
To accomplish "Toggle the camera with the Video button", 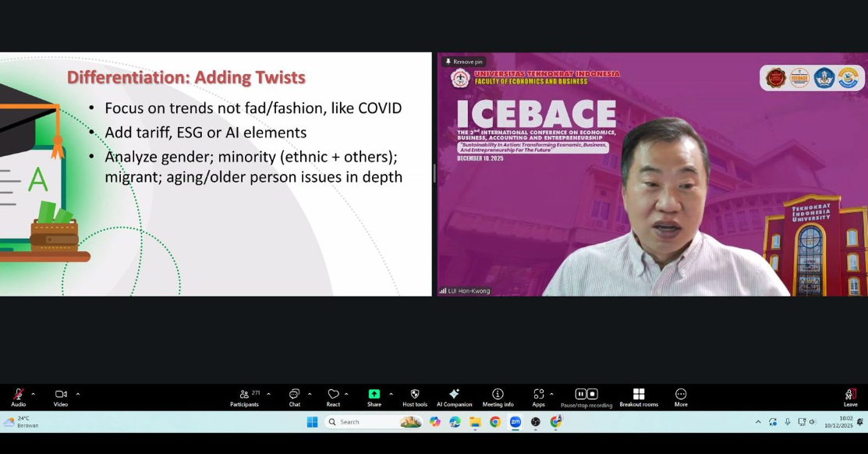I will [x=61, y=395].
